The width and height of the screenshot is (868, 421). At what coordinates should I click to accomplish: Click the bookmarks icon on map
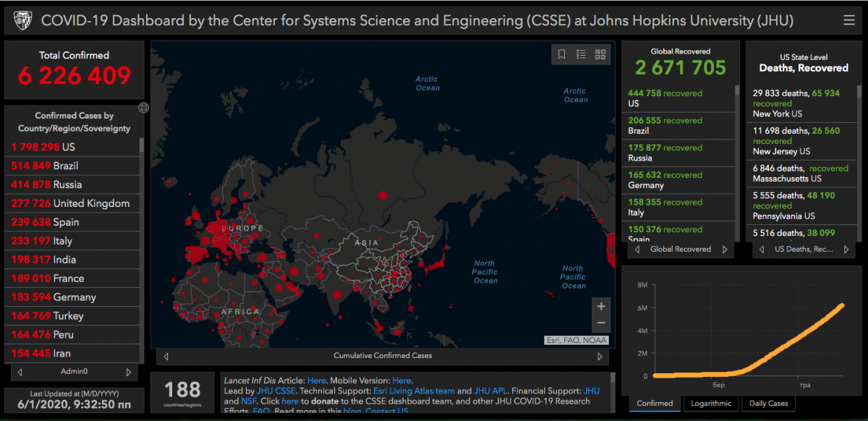tap(561, 54)
